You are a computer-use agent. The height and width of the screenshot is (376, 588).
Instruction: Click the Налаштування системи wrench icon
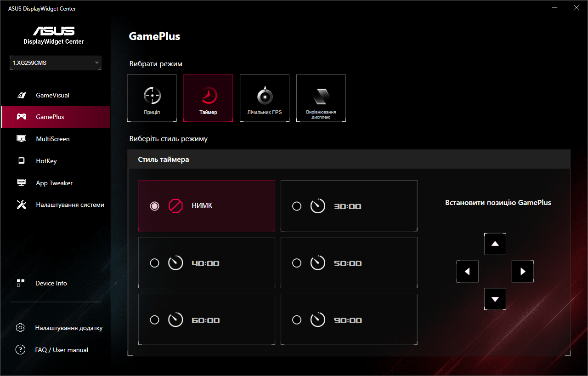coord(22,205)
